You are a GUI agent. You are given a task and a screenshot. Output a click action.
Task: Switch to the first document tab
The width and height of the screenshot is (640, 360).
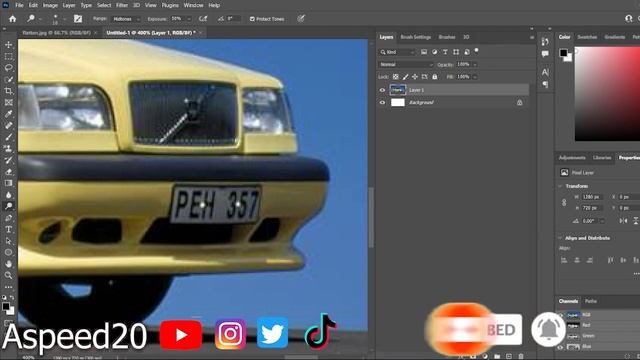tap(57, 33)
